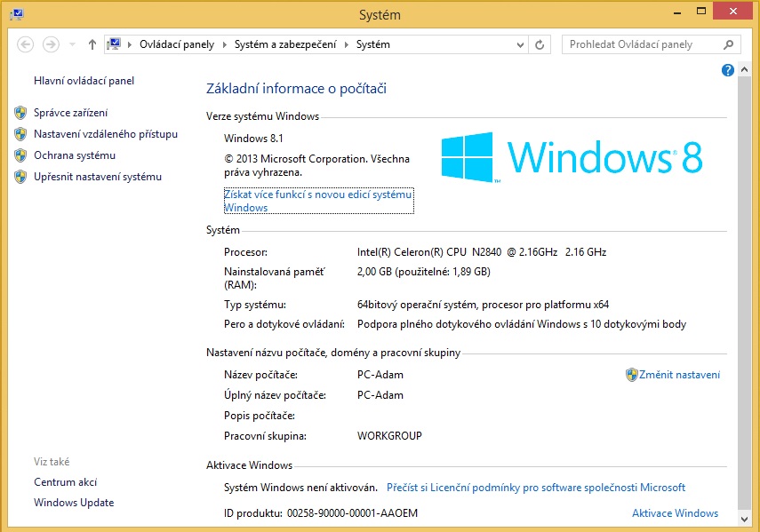The image size is (760, 532).
Task: Go up one level with Up arrow
Action: pos(92,44)
